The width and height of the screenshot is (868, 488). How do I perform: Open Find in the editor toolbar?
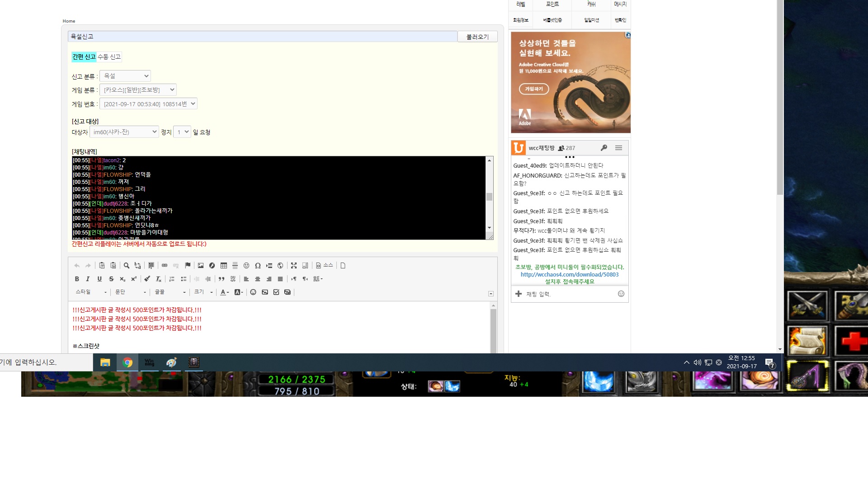[x=127, y=266]
